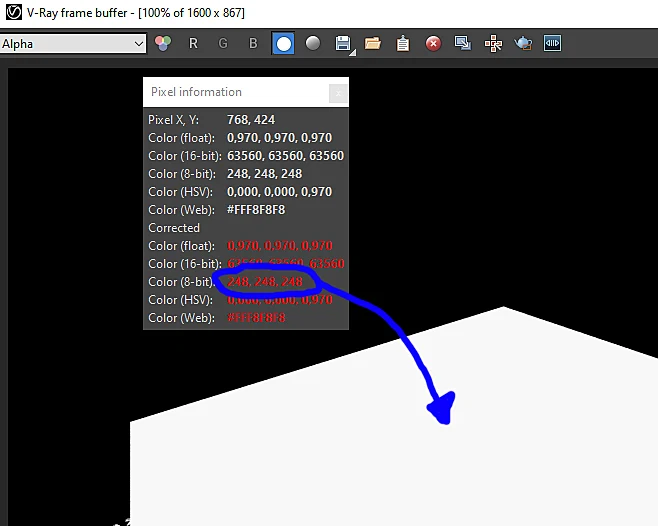Copy image to clipboard icon

tap(403, 43)
